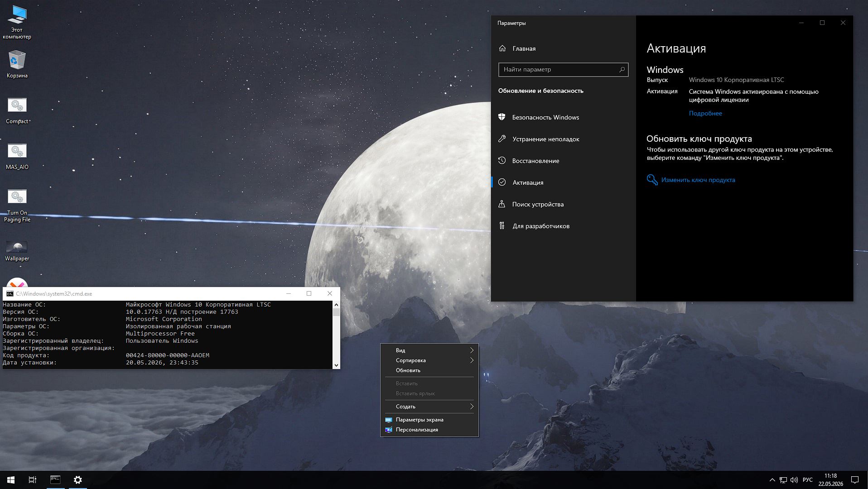Click the install date 20.05.2026, 23:43:35
Screen dimensions: 868x489
pyautogui.click(x=162, y=363)
